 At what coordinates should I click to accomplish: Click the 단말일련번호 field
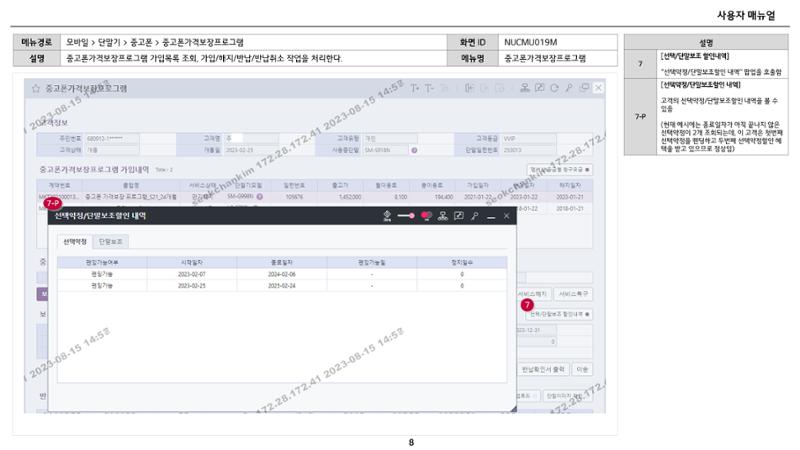point(529,151)
